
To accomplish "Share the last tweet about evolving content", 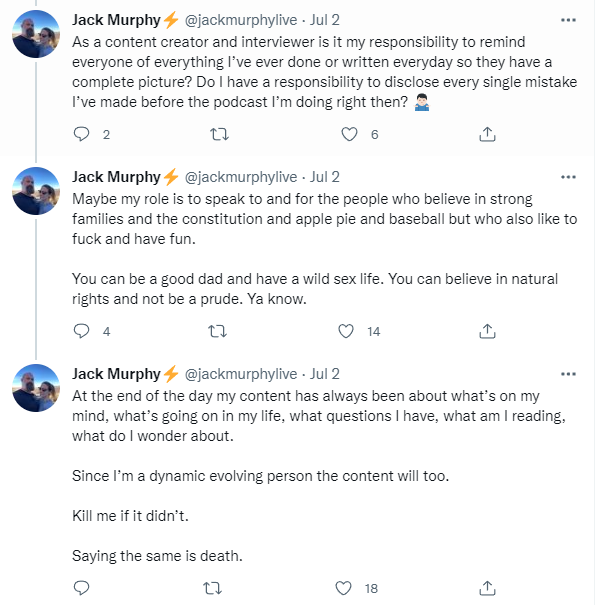I will [x=487, y=588].
